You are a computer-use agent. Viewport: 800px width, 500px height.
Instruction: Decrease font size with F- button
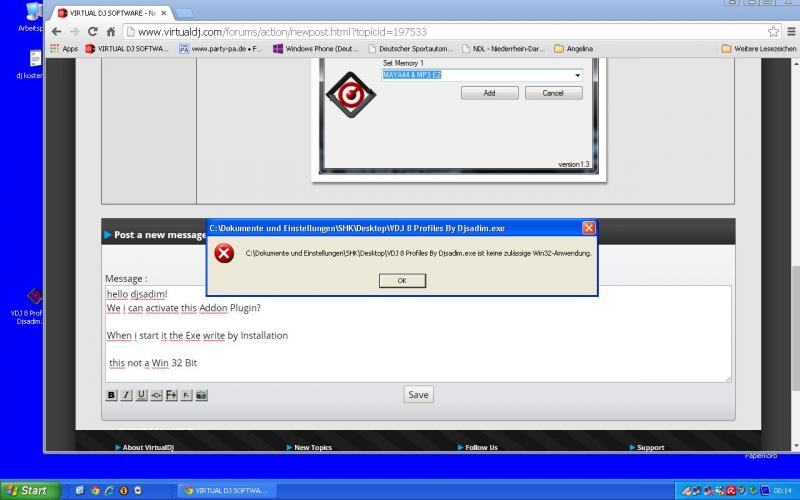(186, 395)
